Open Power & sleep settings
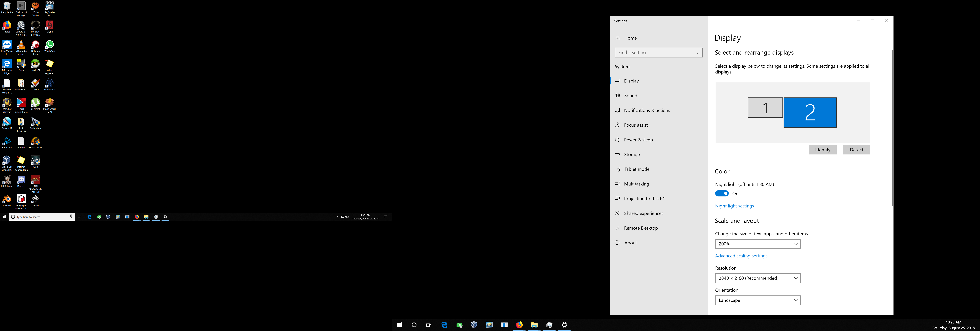This screenshot has width=980, height=331. pos(638,140)
